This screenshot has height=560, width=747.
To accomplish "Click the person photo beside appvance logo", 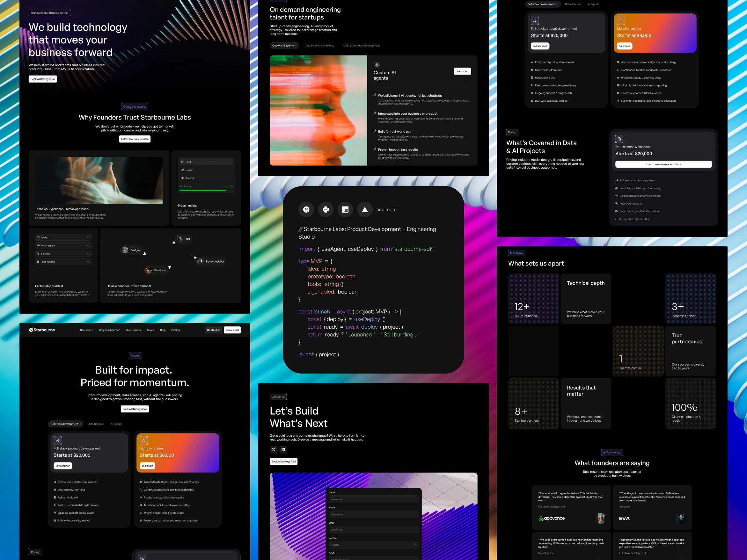I will click(600, 518).
